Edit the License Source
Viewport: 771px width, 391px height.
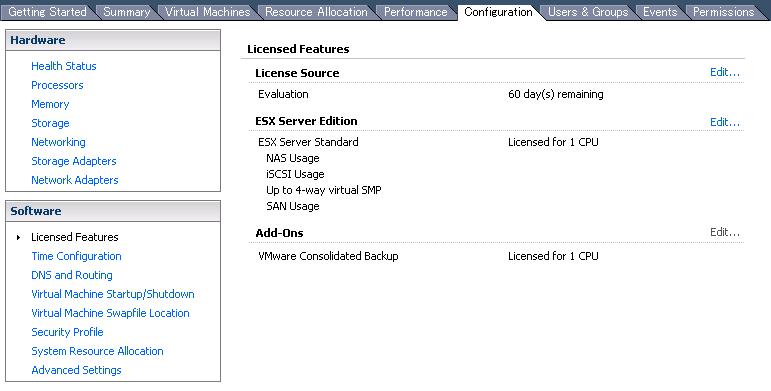725,72
